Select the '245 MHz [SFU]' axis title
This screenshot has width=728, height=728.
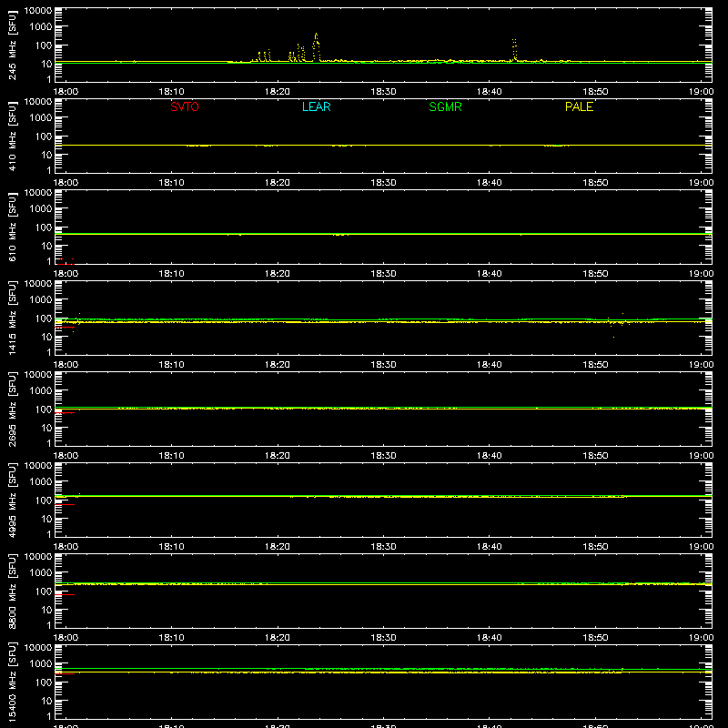(12, 45)
